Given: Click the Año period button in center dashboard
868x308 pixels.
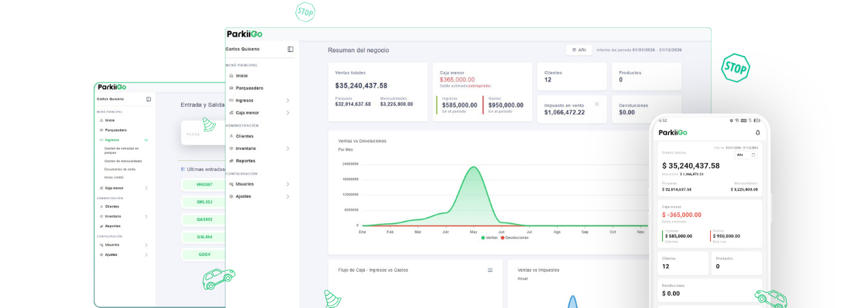Looking at the screenshot, I should [x=578, y=50].
